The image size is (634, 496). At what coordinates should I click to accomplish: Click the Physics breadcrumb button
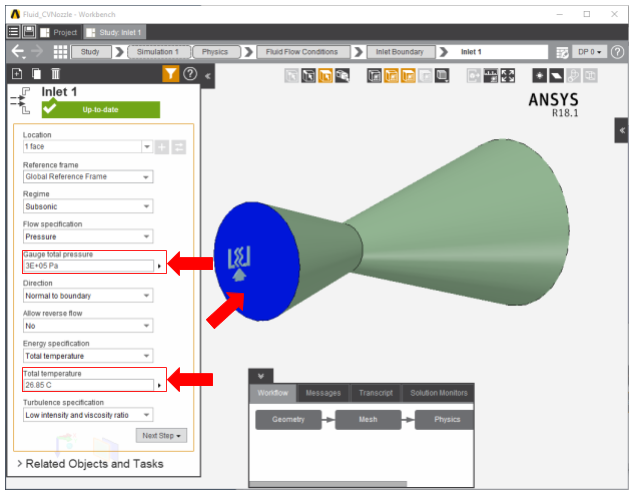216,52
